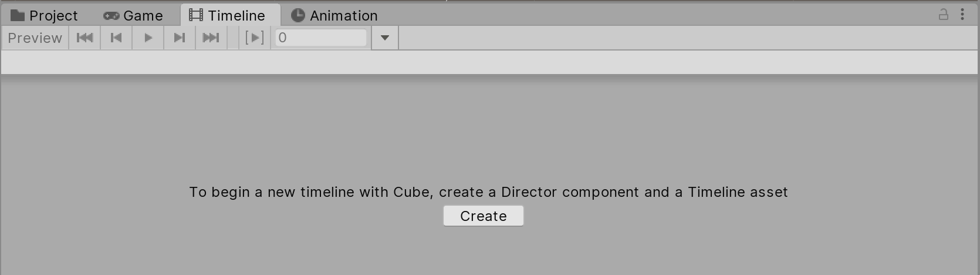The width and height of the screenshot is (980, 275).
Task: Click the empty time ruler strip
Action: 489,62
